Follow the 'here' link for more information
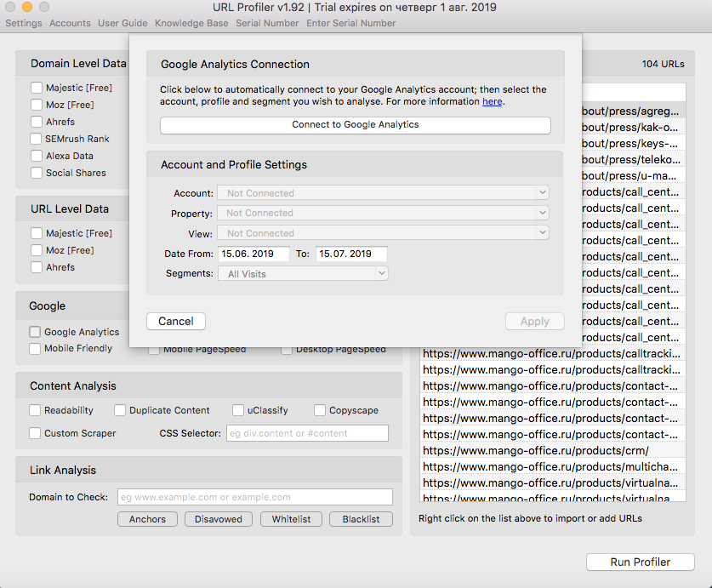Image resolution: width=712 pixels, height=588 pixels. coord(493,101)
